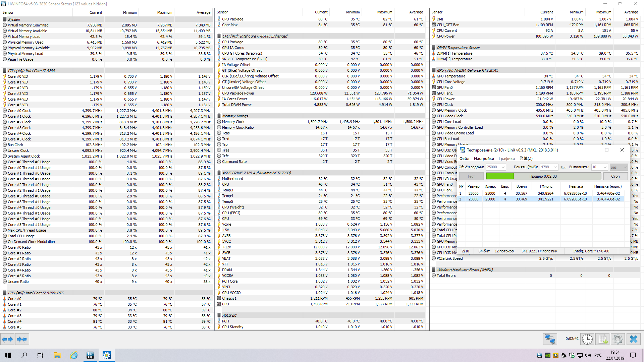This screenshot has height=362, width=644.
Task: Expand the Выполнять 10 dropdown
Action: click(605, 167)
